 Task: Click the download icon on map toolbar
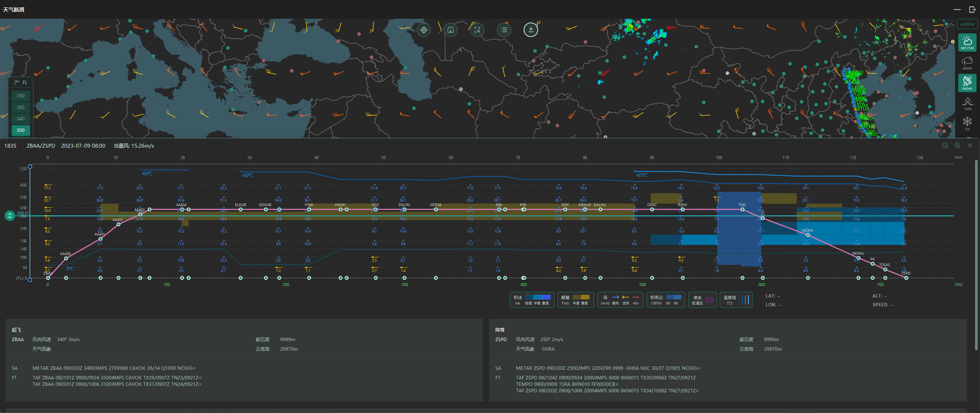[x=531, y=29]
